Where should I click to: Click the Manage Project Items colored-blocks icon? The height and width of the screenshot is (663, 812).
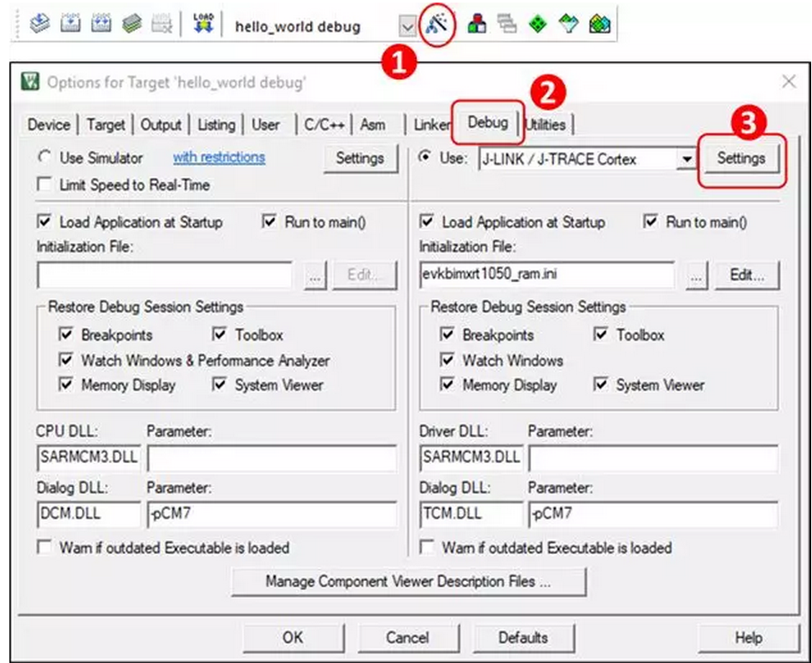pos(476,24)
